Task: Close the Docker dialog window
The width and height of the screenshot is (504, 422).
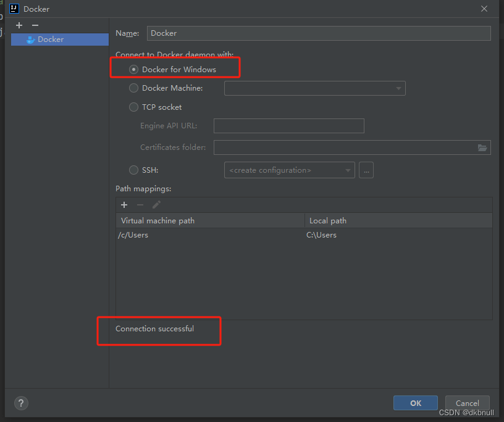Action: click(484, 9)
